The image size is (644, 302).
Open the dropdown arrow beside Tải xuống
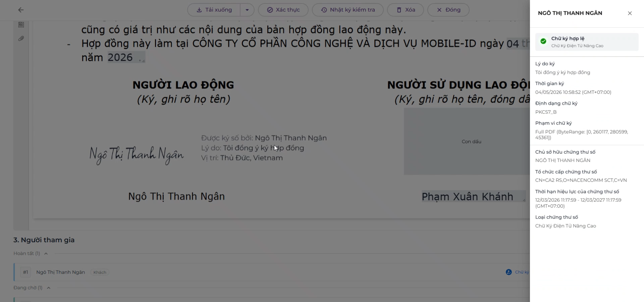(x=247, y=10)
